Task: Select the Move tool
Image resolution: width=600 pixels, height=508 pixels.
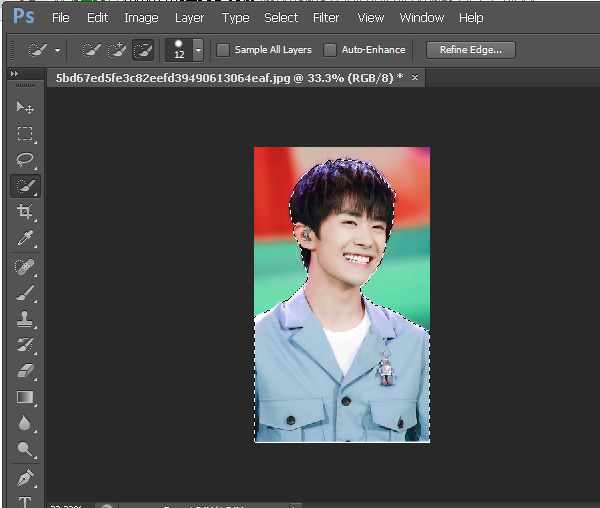Action: [25, 107]
